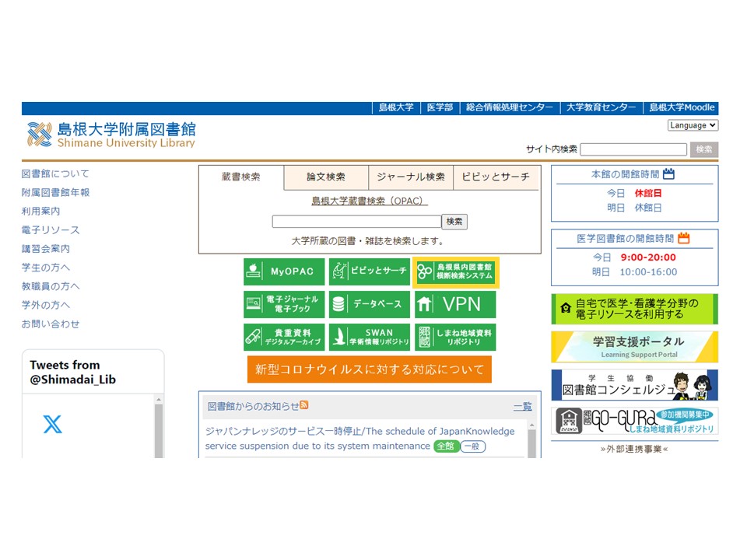Click the MyOPAC green icon button
This screenshot has height=560, width=747.
pos(284,271)
